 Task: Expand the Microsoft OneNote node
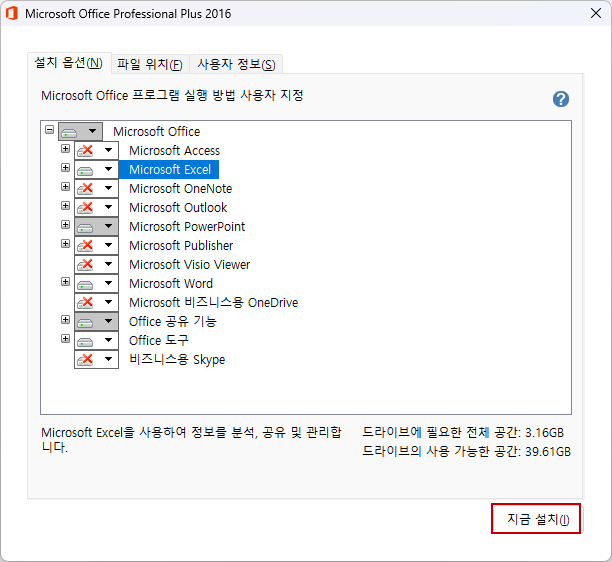tap(66, 187)
